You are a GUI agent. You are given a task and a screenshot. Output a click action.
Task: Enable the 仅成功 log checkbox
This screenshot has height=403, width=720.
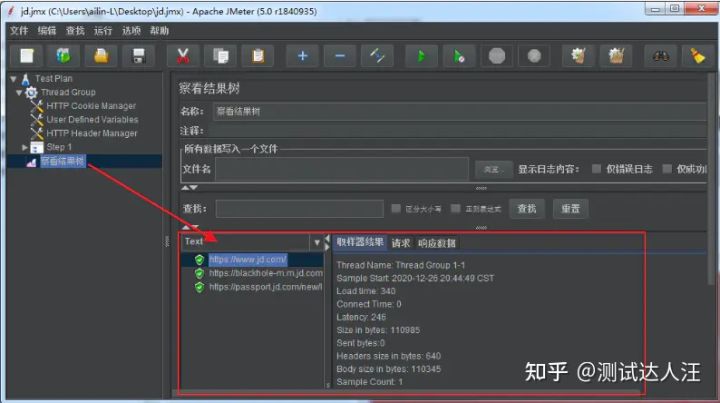[667, 169]
